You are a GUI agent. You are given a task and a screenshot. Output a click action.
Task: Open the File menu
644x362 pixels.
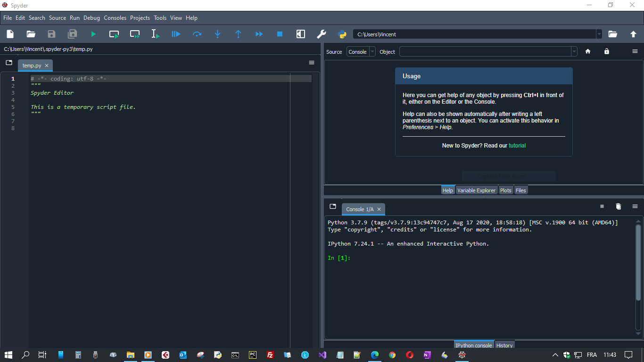click(8, 18)
